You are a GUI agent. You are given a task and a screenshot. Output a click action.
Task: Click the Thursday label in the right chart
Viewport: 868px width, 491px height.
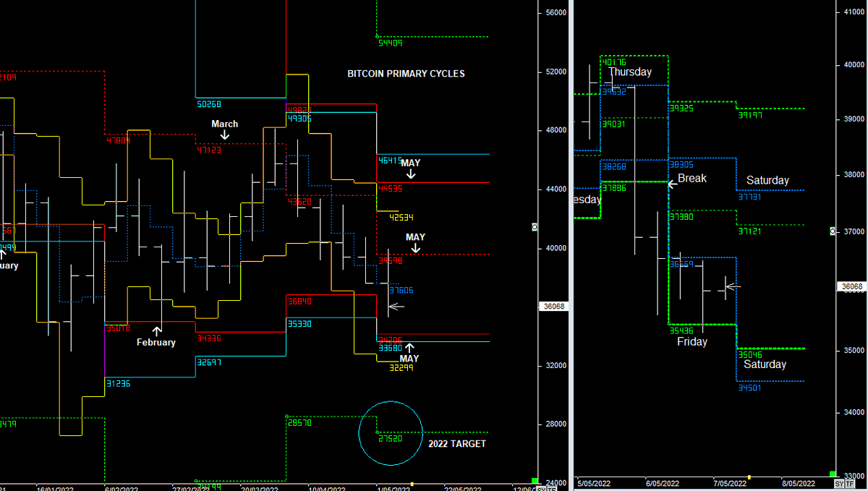pyautogui.click(x=629, y=72)
